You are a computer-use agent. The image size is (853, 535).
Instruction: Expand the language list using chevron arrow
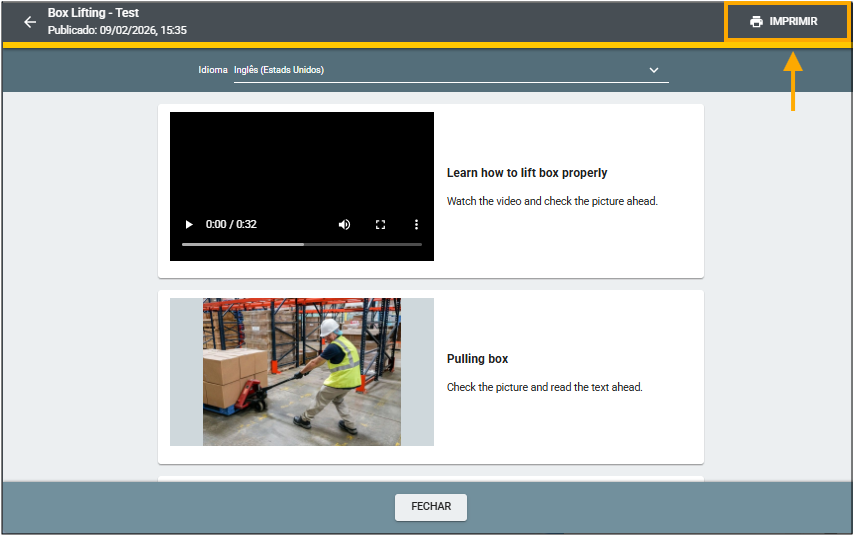(x=654, y=70)
